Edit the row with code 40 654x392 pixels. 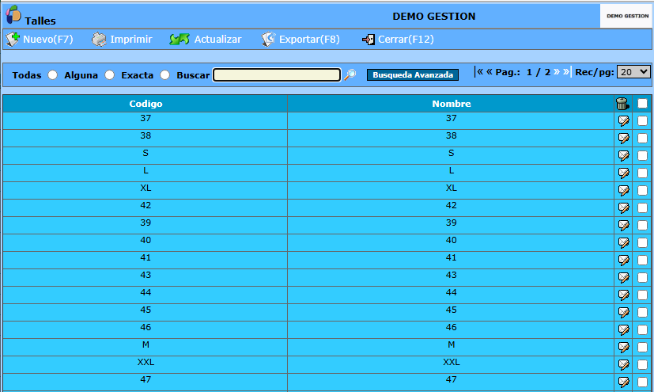pyautogui.click(x=623, y=243)
